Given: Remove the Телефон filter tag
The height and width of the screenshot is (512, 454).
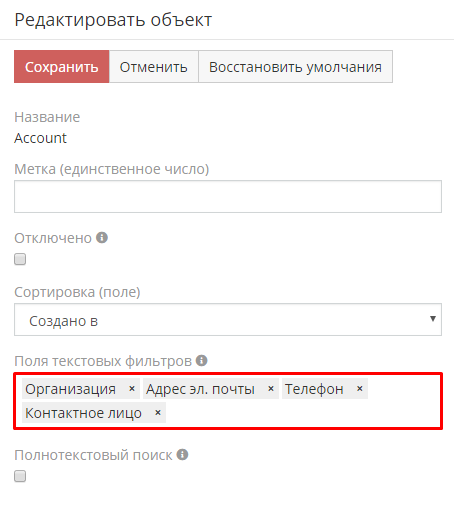Looking at the screenshot, I should tap(360, 389).
